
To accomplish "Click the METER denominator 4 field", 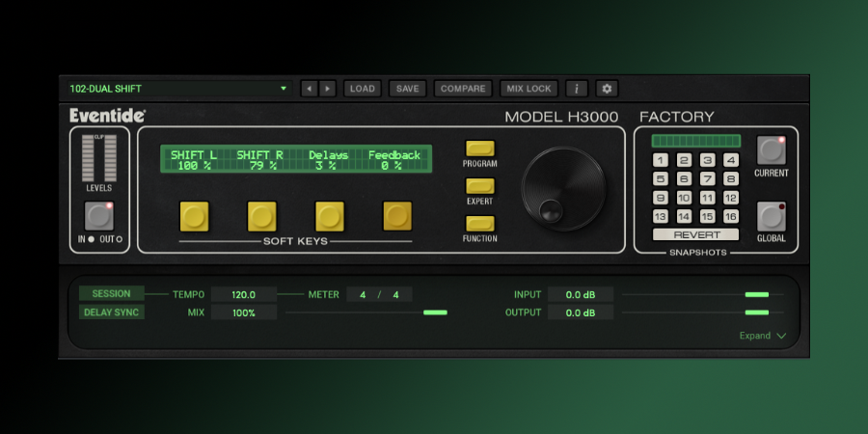I will 395,294.
